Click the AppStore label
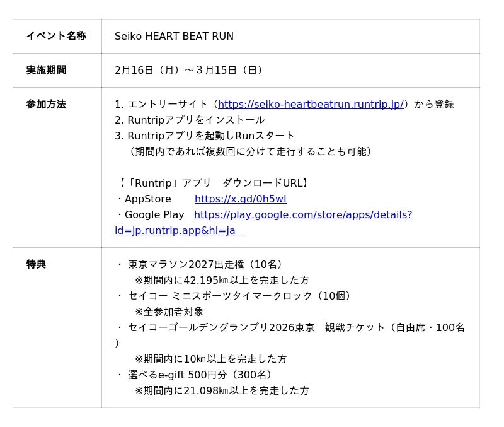 click(147, 199)
